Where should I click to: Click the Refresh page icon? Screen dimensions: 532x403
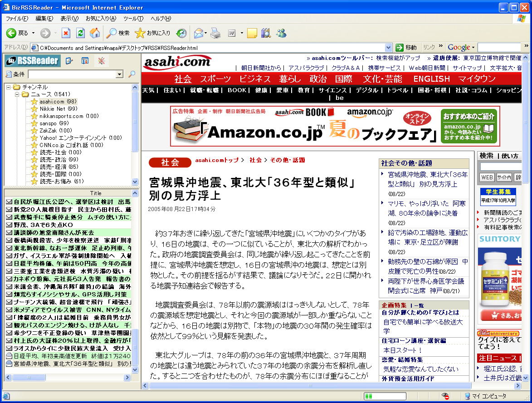80,33
